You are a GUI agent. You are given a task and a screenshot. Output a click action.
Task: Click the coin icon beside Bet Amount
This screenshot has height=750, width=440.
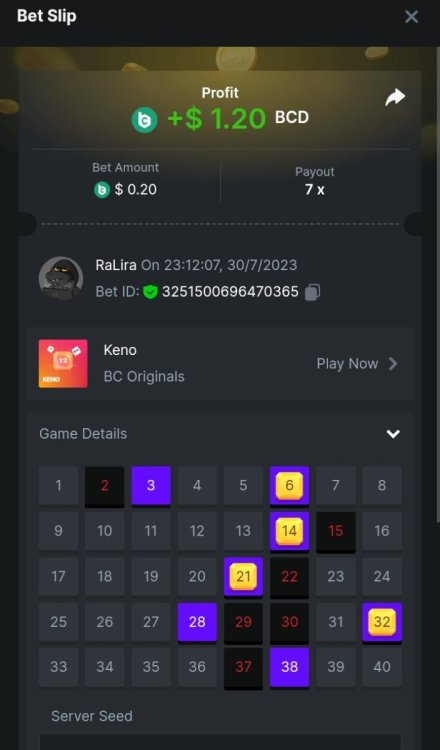pyautogui.click(x=101, y=190)
